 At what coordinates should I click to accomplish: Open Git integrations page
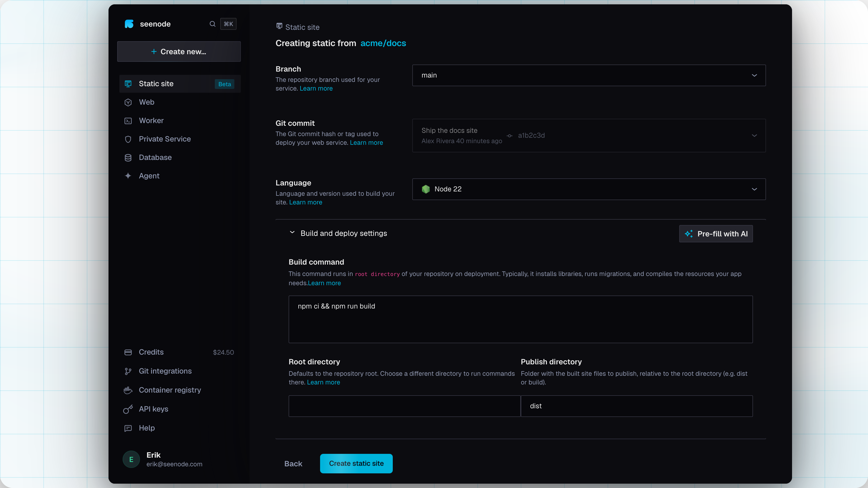180,371
